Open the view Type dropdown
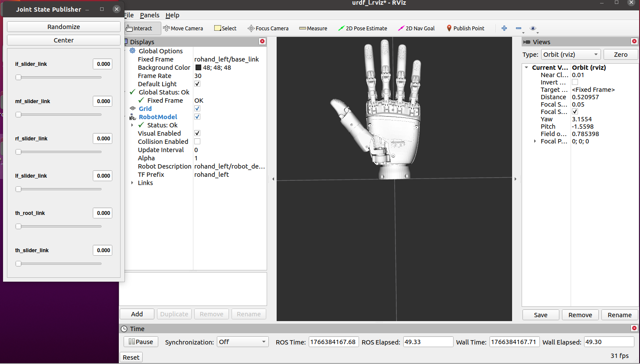 pyautogui.click(x=571, y=55)
